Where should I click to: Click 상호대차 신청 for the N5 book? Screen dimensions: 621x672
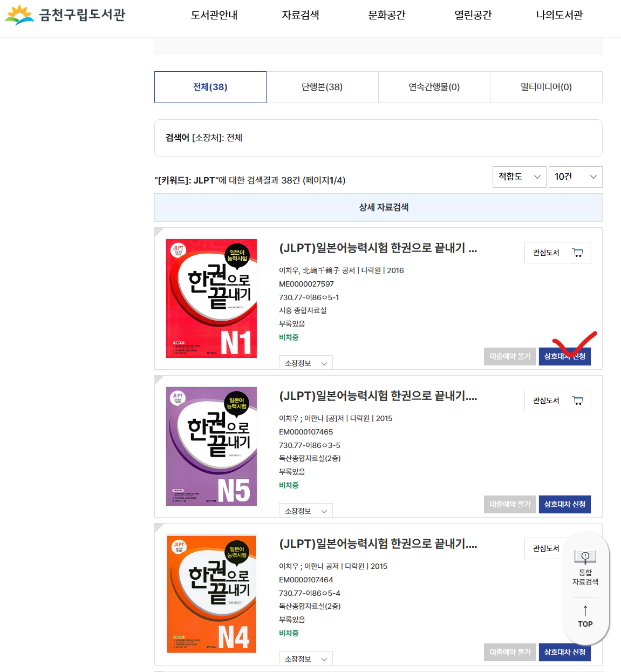565,504
